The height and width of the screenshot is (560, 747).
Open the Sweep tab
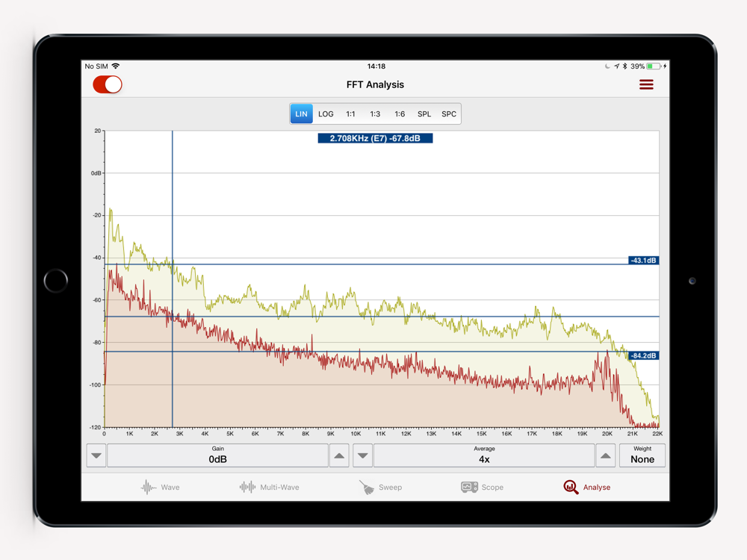click(380, 487)
